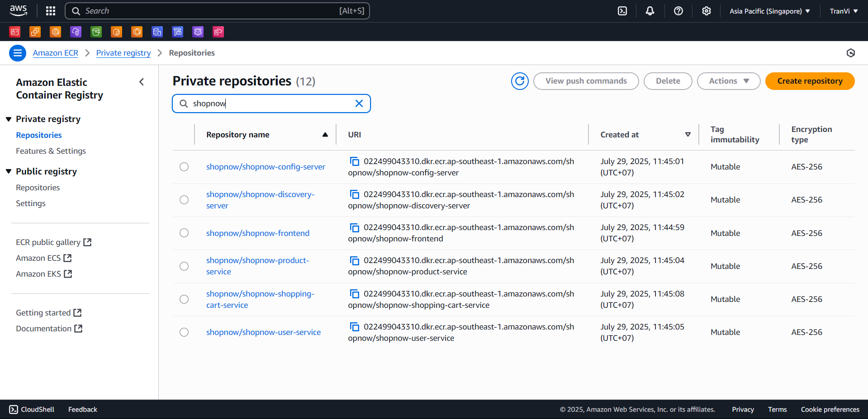Screen dimensions: 868x419
Task: Navigate to Features & Settings in sidebar
Action: tap(51, 151)
